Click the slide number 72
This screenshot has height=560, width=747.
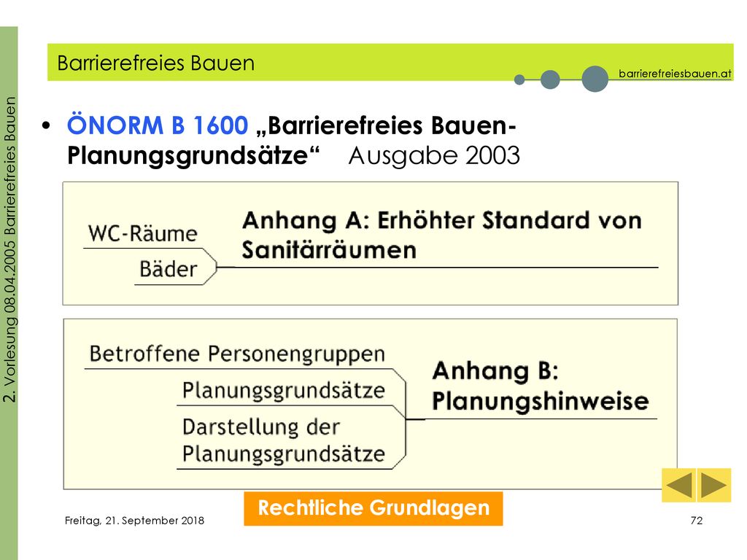(697, 521)
